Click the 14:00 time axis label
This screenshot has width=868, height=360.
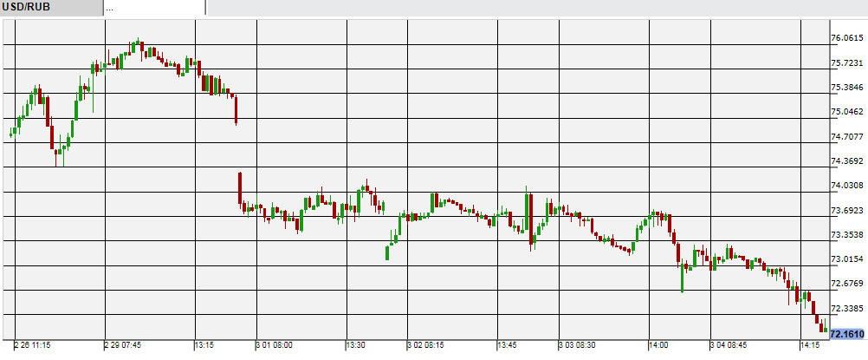point(658,345)
